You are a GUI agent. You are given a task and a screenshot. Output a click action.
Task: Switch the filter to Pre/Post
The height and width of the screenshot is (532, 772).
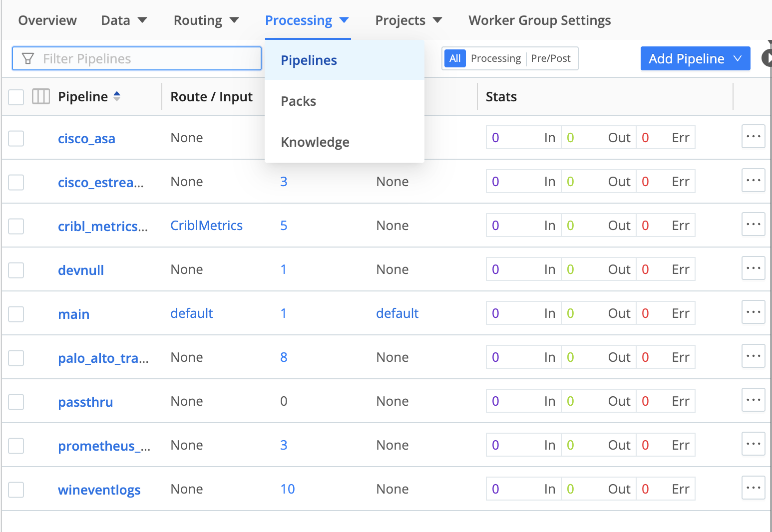pyautogui.click(x=551, y=58)
